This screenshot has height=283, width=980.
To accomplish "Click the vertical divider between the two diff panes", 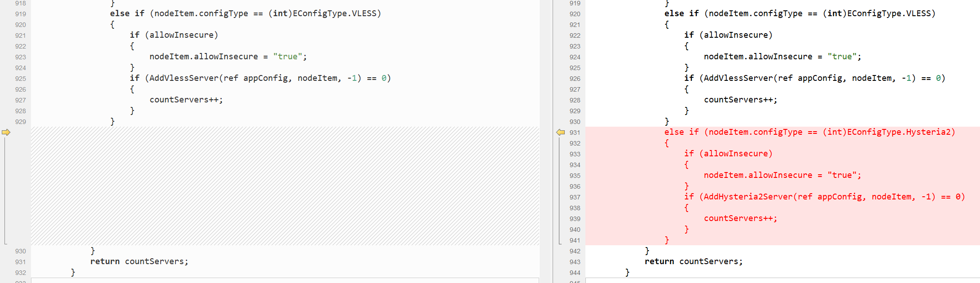I will pos(546,141).
